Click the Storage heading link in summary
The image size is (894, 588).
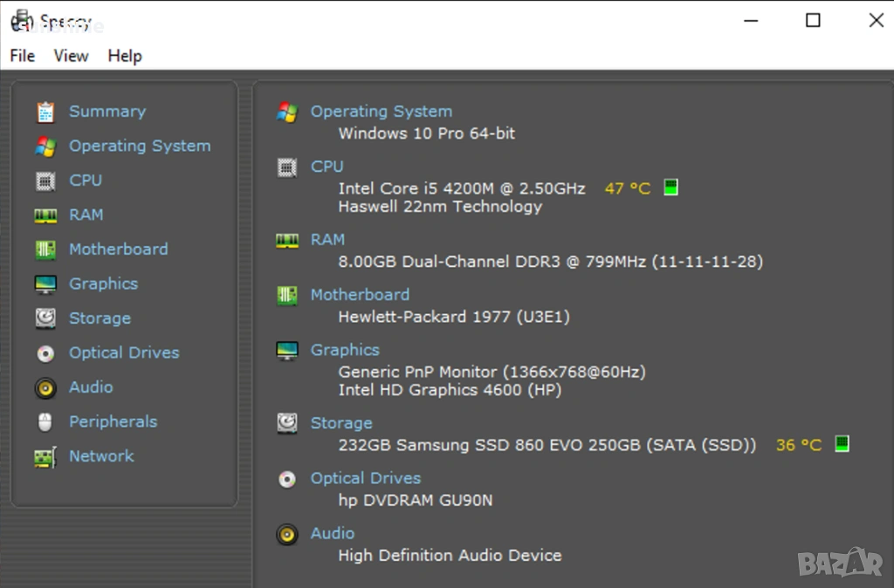341,422
